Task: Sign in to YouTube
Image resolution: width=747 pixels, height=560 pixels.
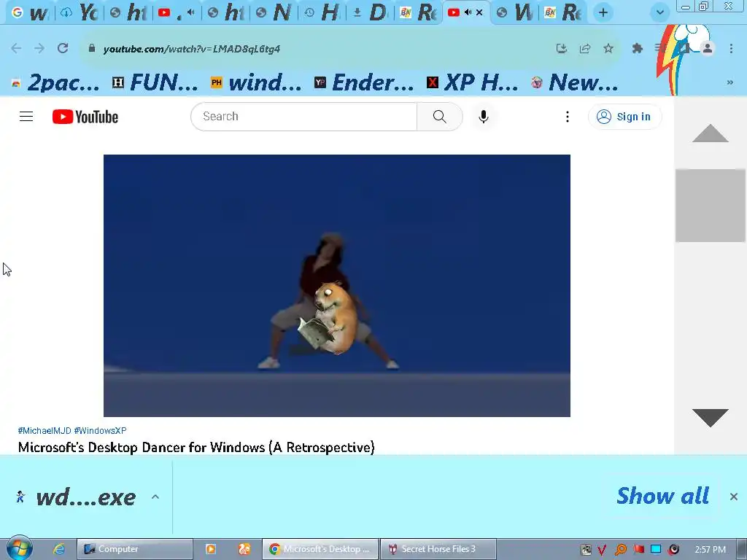Action: [x=624, y=117]
